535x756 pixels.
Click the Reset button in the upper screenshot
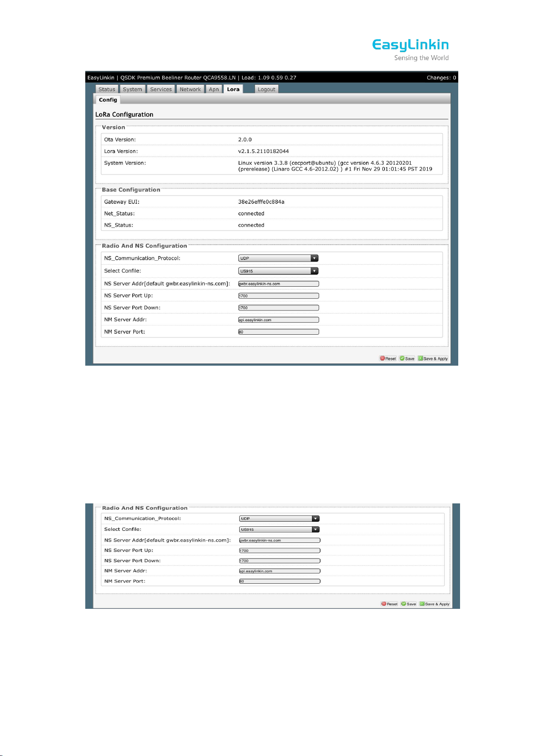tap(388, 358)
